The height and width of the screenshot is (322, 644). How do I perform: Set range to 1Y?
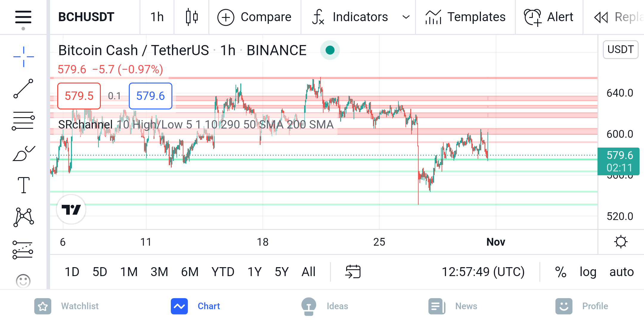point(255,272)
